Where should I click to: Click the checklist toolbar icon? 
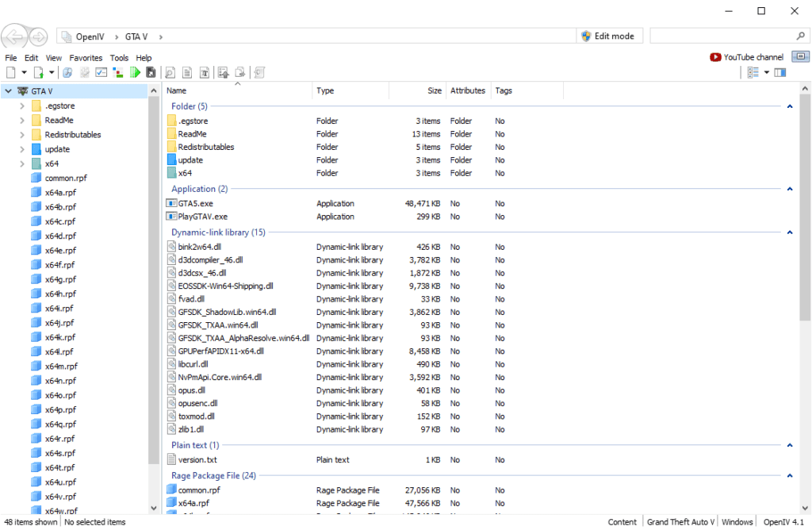pos(101,72)
